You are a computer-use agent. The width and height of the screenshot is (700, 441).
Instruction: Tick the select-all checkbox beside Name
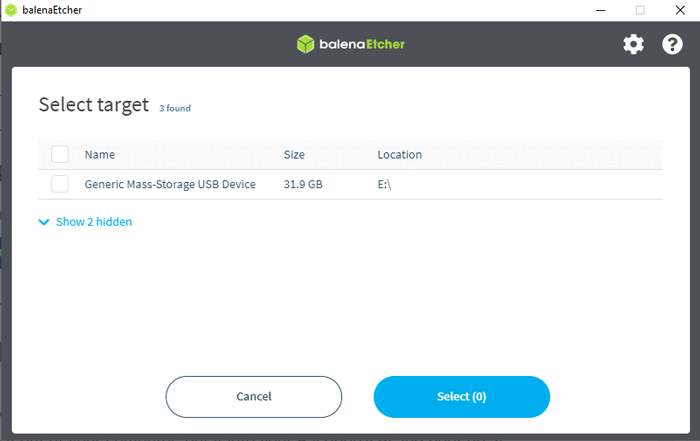pyautogui.click(x=60, y=154)
